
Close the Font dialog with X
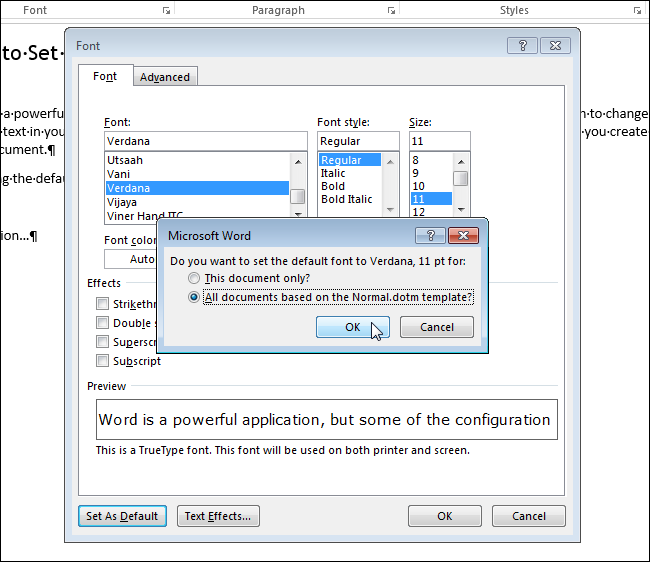click(555, 45)
